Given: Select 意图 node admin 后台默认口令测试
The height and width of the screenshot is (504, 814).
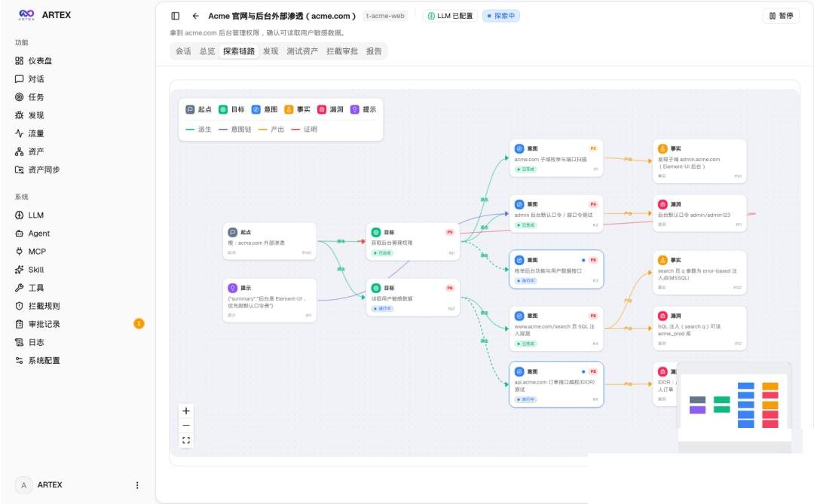Looking at the screenshot, I should [x=556, y=214].
